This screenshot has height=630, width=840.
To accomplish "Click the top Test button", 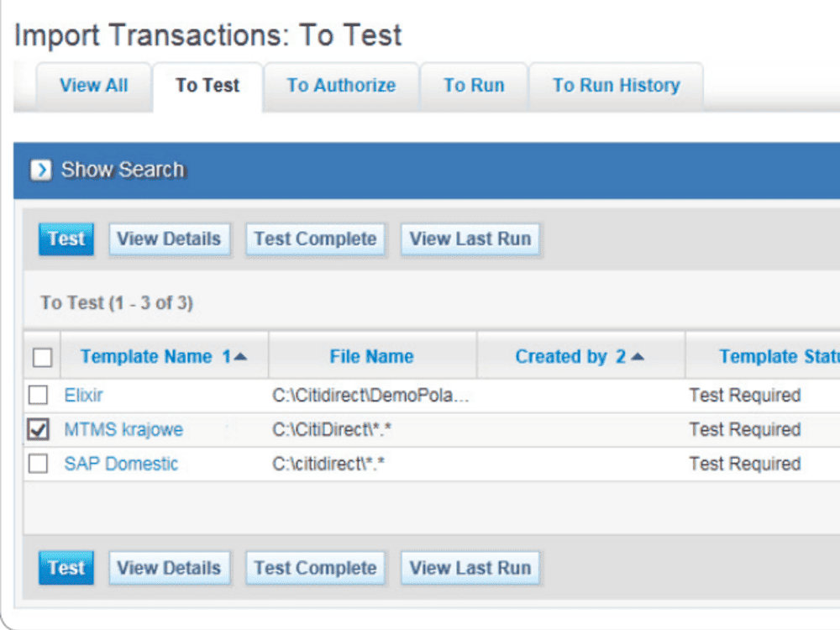I will pos(66,239).
